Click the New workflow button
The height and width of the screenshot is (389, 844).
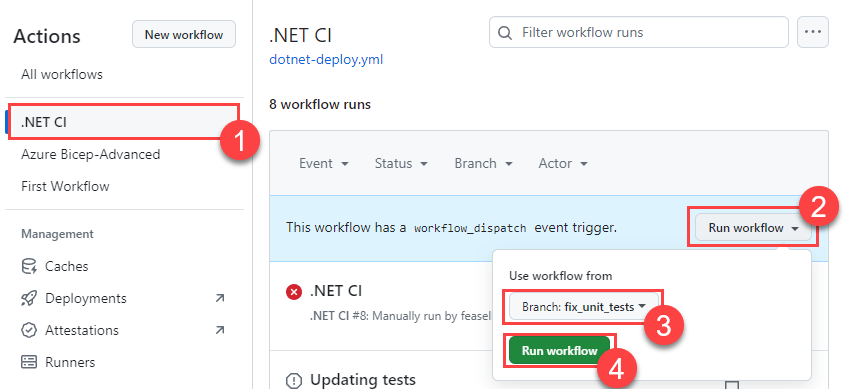tap(184, 34)
